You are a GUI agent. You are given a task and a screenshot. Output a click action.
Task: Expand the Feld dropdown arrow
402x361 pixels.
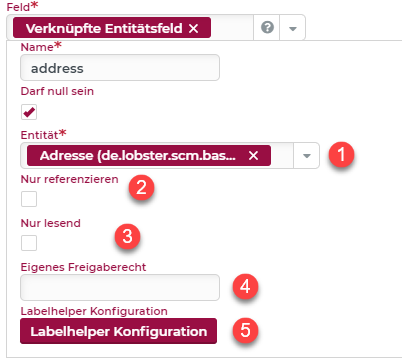[x=292, y=28]
